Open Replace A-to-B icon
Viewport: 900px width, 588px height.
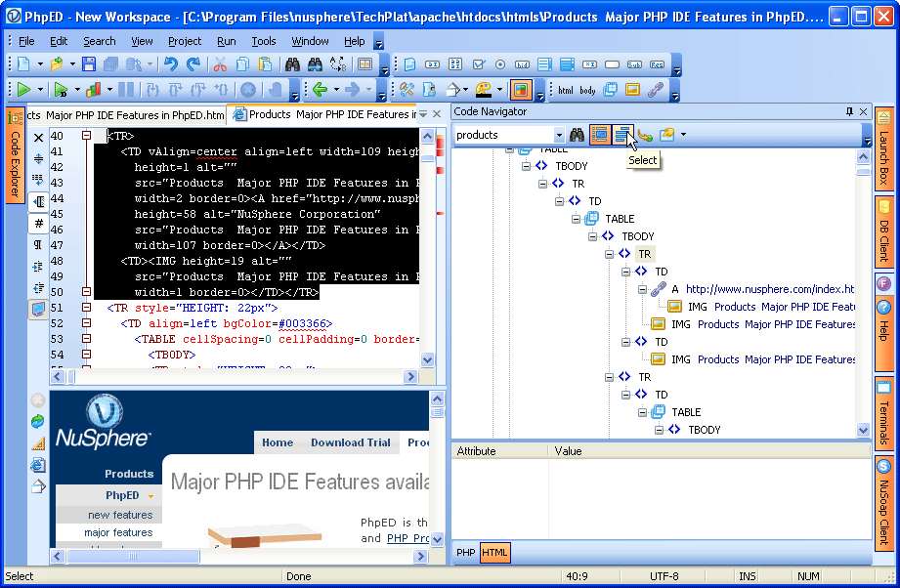tap(338, 64)
